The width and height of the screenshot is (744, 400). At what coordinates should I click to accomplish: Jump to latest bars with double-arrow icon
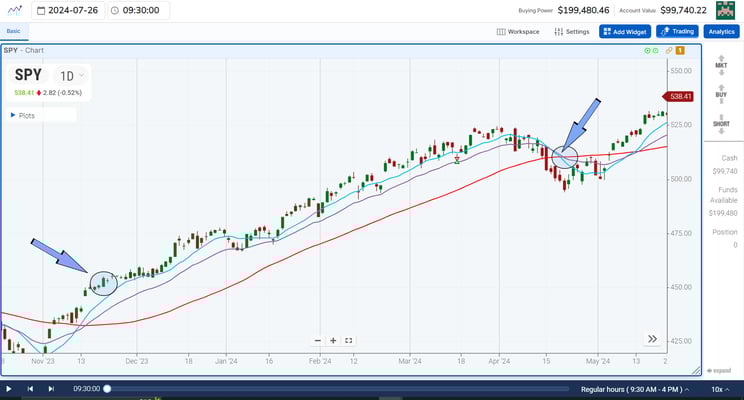click(652, 339)
